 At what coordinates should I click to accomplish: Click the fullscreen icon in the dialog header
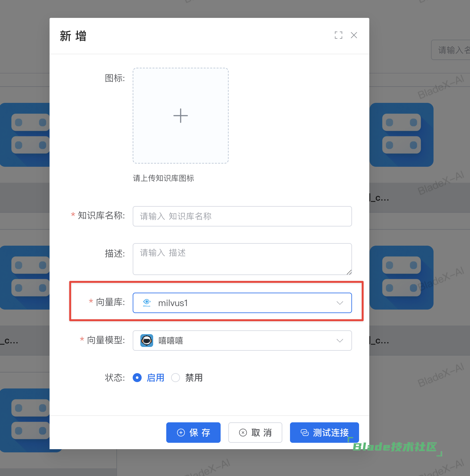tap(338, 35)
